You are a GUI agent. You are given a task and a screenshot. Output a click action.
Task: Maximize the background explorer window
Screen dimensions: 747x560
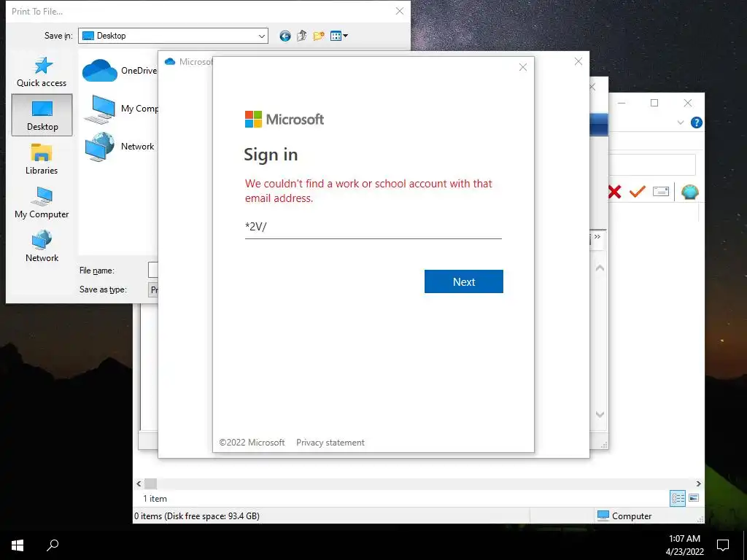654,103
